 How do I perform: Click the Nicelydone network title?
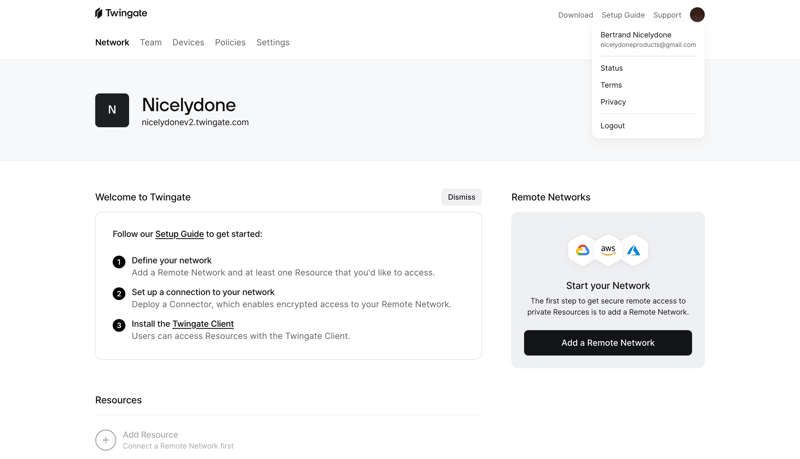[189, 105]
